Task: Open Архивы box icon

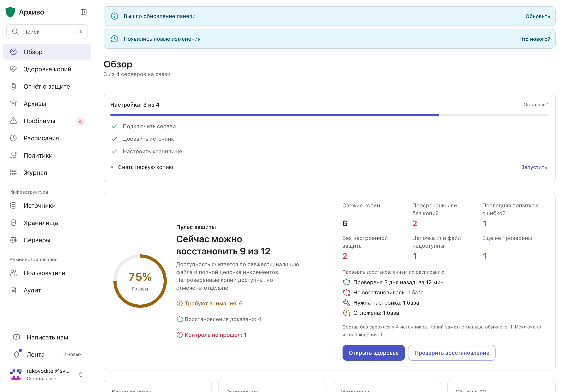Action: click(x=13, y=103)
